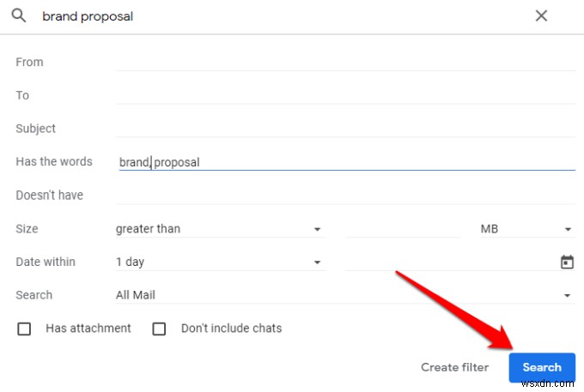Click the size value number field
Viewport: 584px width, 392px height.
tap(403, 229)
